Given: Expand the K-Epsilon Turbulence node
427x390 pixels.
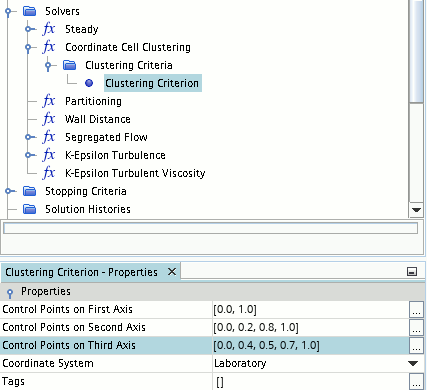Looking at the screenshot, I should click(x=28, y=155).
